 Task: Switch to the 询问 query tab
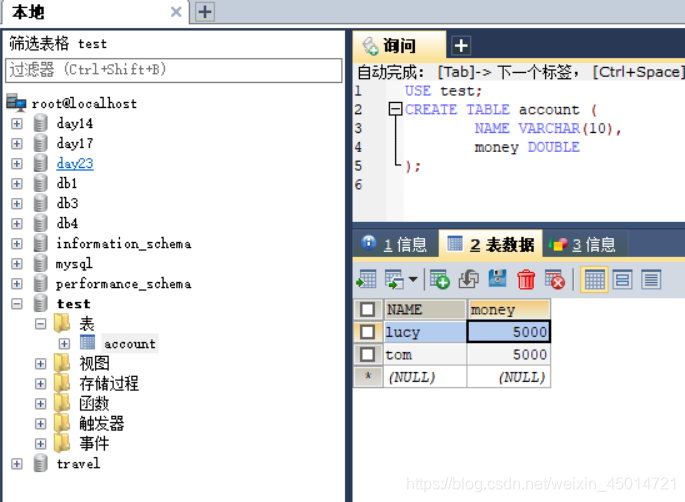399,45
